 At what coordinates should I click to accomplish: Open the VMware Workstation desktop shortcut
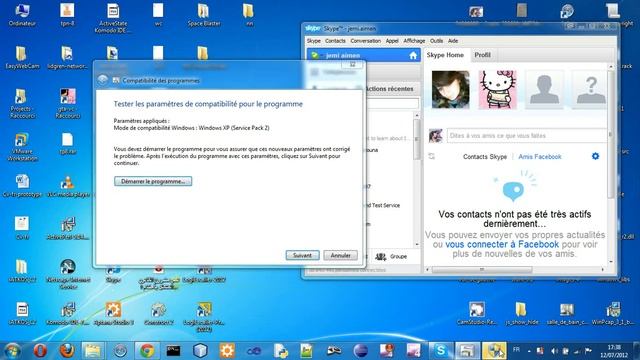click(22, 147)
